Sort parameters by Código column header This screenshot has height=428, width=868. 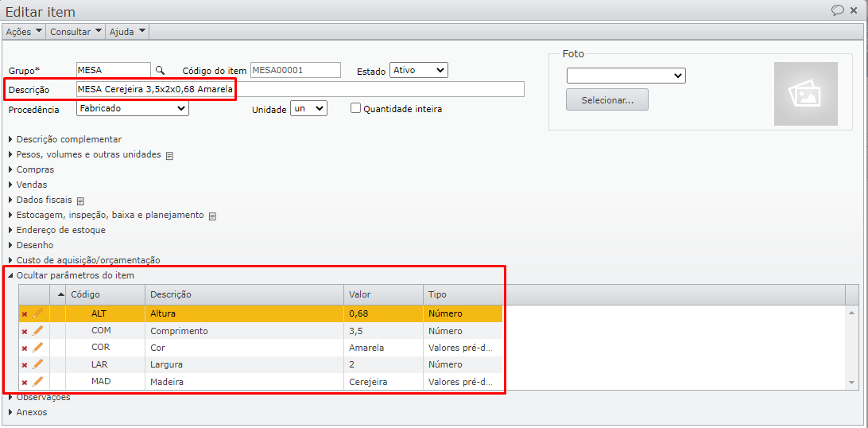pos(105,294)
